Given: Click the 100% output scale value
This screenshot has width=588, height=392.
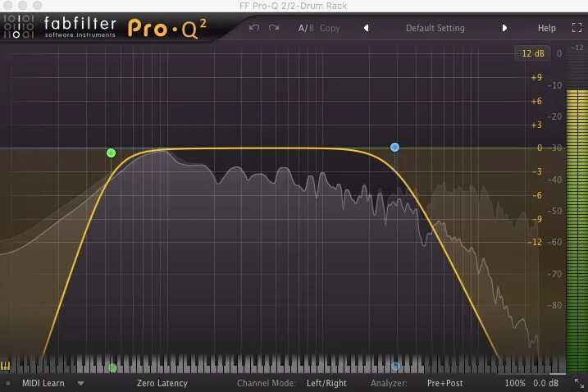Looking at the screenshot, I should (x=514, y=383).
